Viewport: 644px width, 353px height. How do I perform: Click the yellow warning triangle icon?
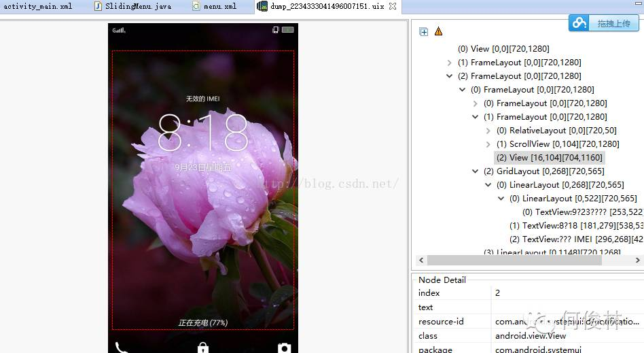click(x=438, y=31)
